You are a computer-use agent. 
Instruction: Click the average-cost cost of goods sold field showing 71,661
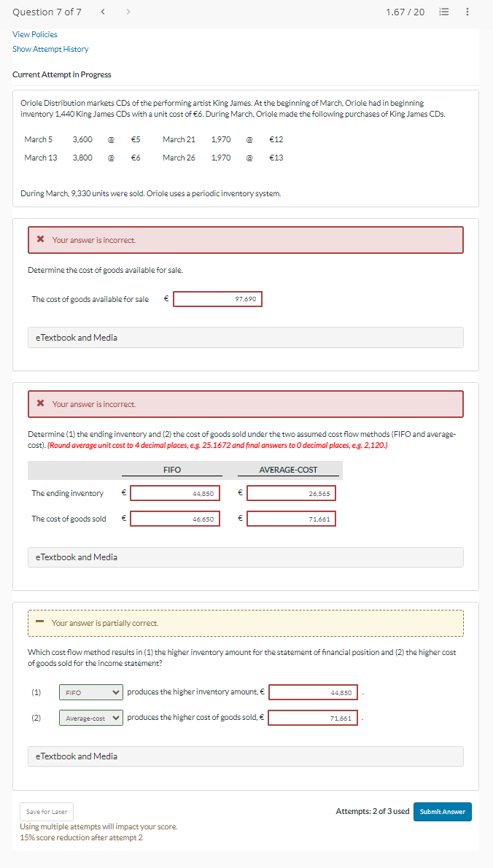point(291,518)
